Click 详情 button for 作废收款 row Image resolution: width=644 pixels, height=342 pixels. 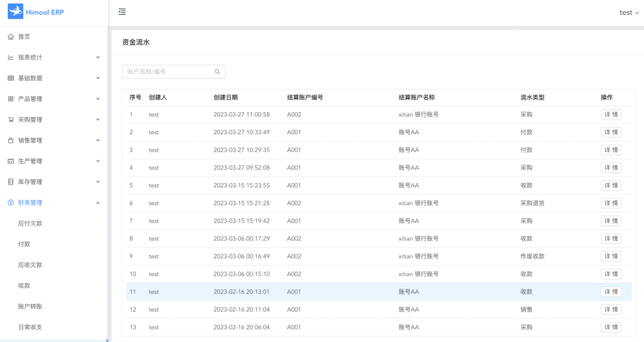pos(611,256)
